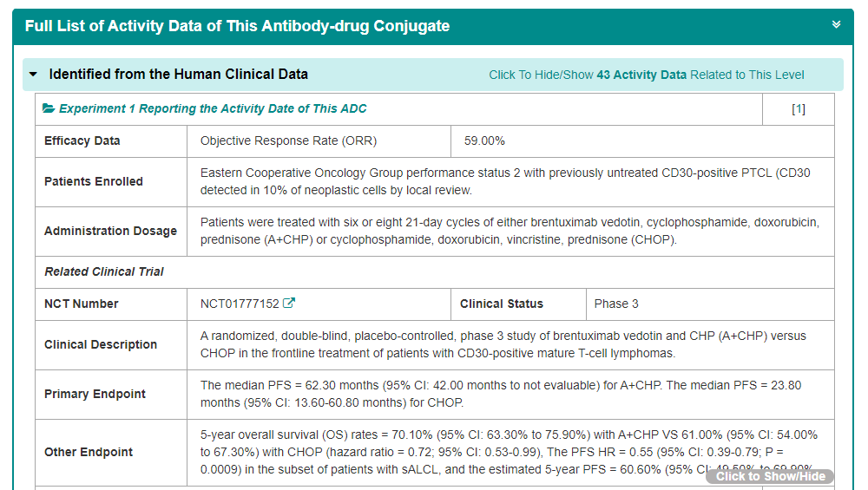The image size is (868, 490).
Task: Select the 59.00% value cell
Action: 484,140
